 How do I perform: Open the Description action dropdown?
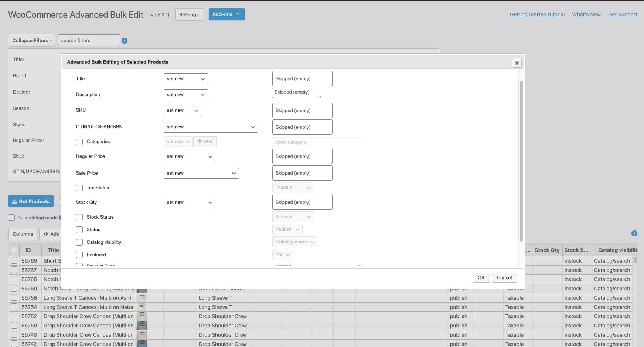(x=185, y=95)
